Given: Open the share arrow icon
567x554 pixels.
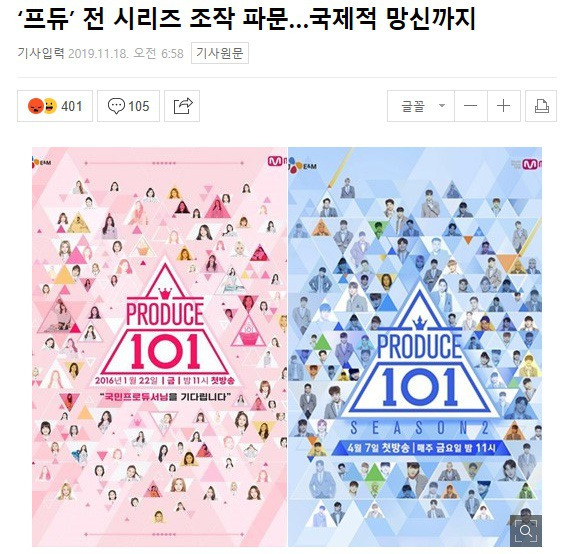Looking at the screenshot, I should pos(182,106).
